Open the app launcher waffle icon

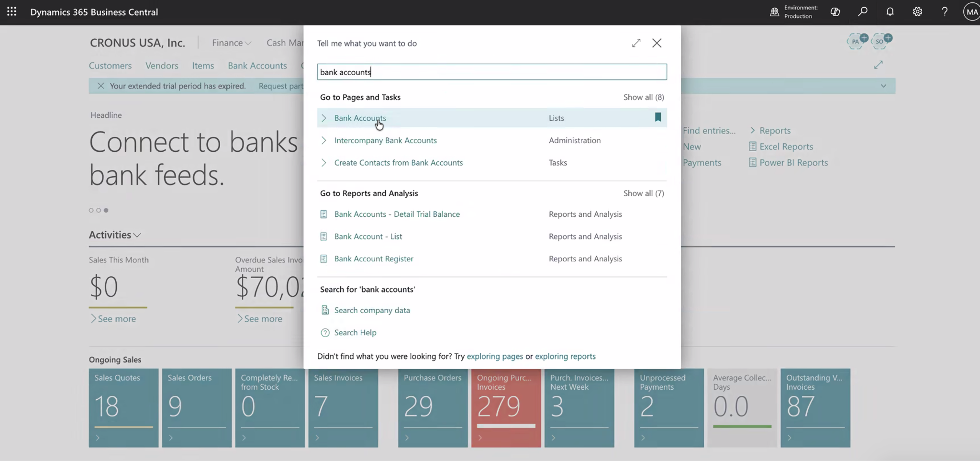click(x=11, y=12)
